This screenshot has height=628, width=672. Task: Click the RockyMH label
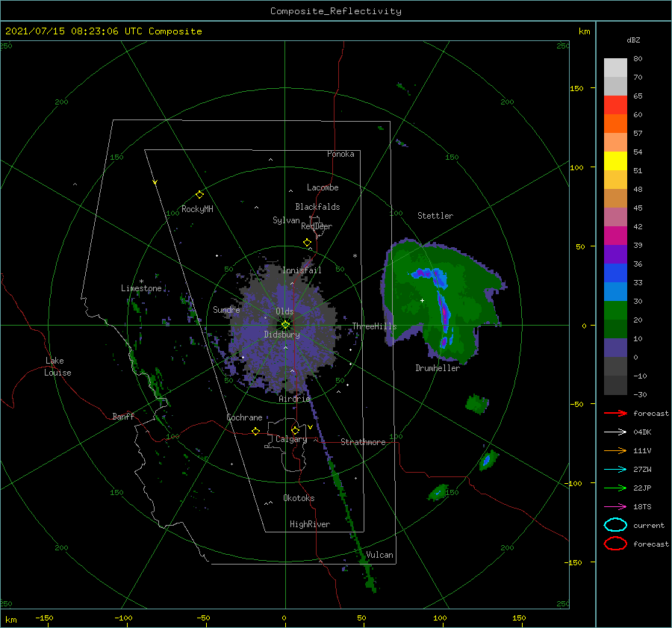197,209
